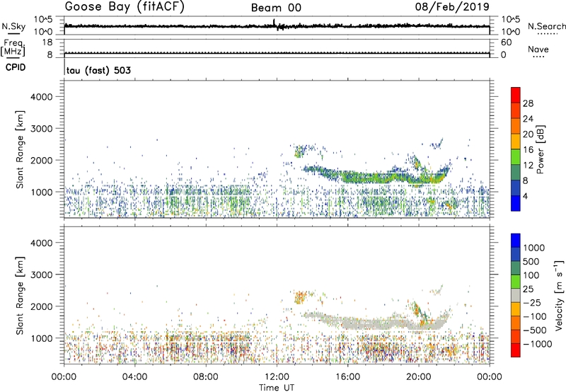
Task: Click the noise spike near 12:00 in N.Sky plot
Action: pyautogui.click(x=274, y=23)
